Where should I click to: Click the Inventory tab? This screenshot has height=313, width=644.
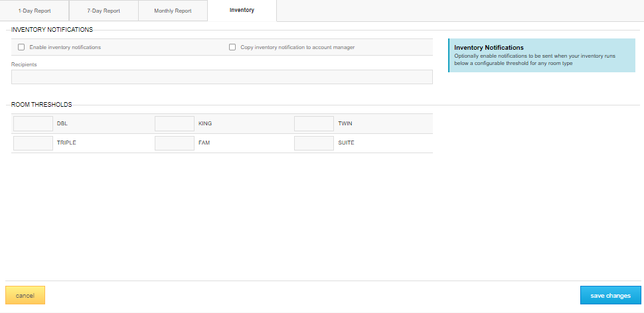pos(242,11)
